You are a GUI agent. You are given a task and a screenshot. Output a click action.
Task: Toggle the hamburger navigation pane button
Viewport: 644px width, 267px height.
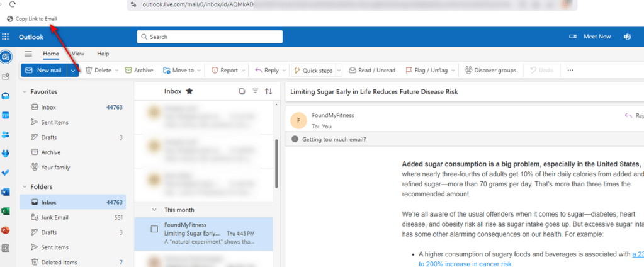pos(28,54)
